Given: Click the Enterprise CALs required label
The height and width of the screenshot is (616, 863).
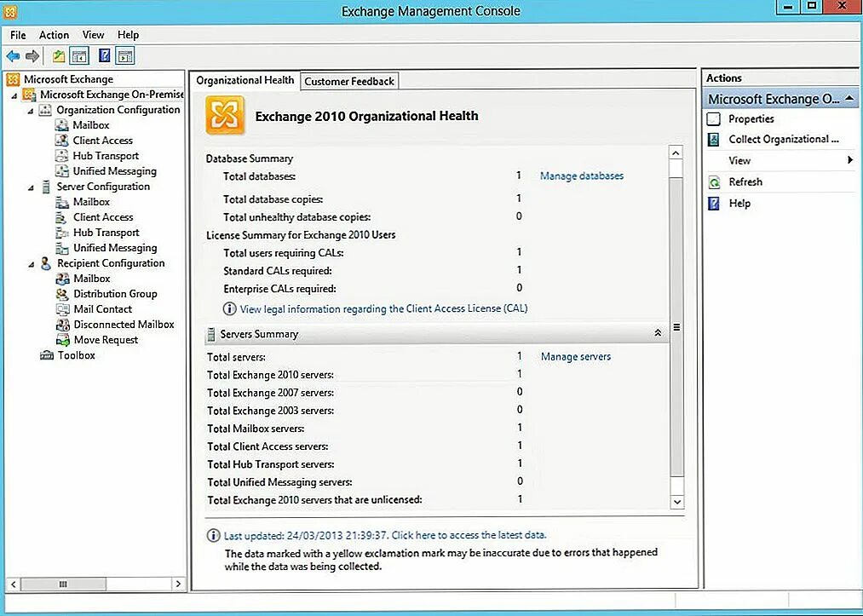Looking at the screenshot, I should pos(279,289).
